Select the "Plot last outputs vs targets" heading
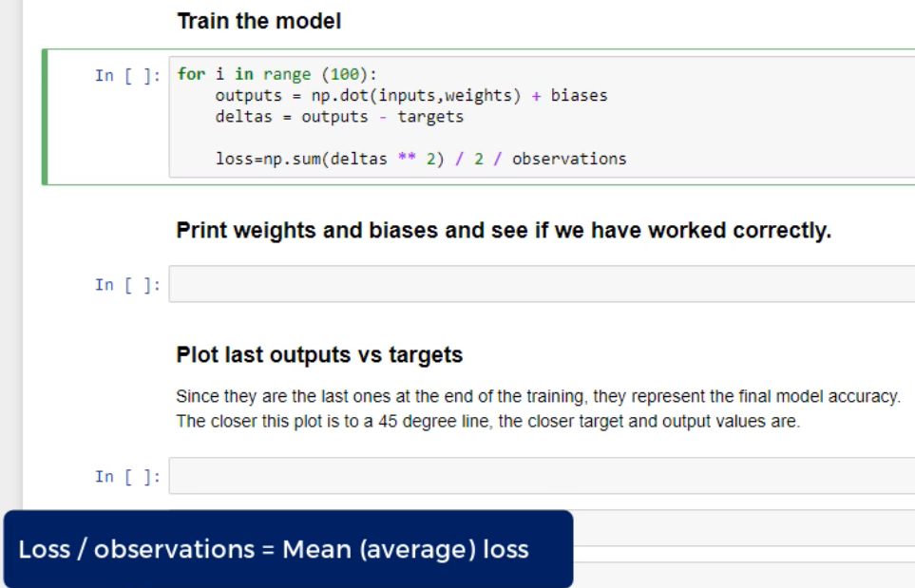Screen dimensions: 915x588 (x=319, y=357)
